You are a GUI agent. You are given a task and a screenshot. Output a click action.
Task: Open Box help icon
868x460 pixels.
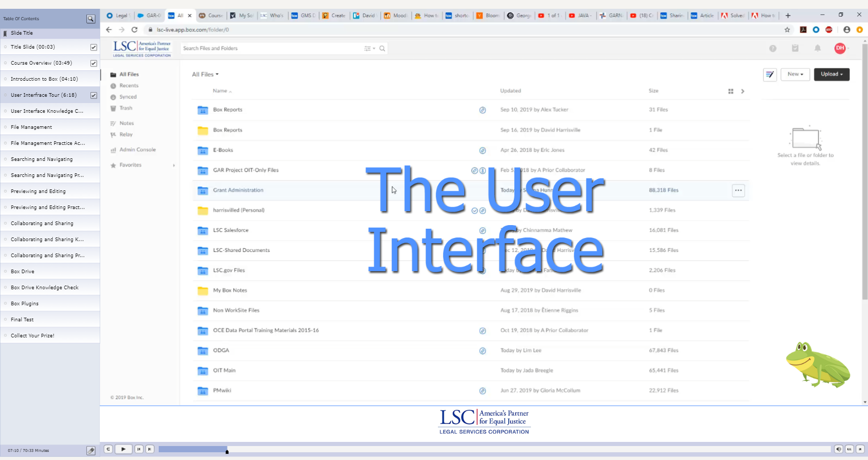point(773,49)
